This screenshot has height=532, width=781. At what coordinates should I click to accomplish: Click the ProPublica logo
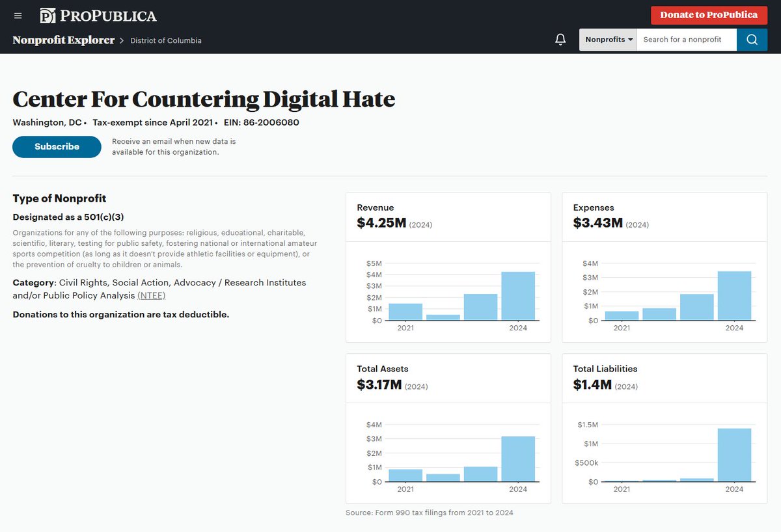coord(98,16)
